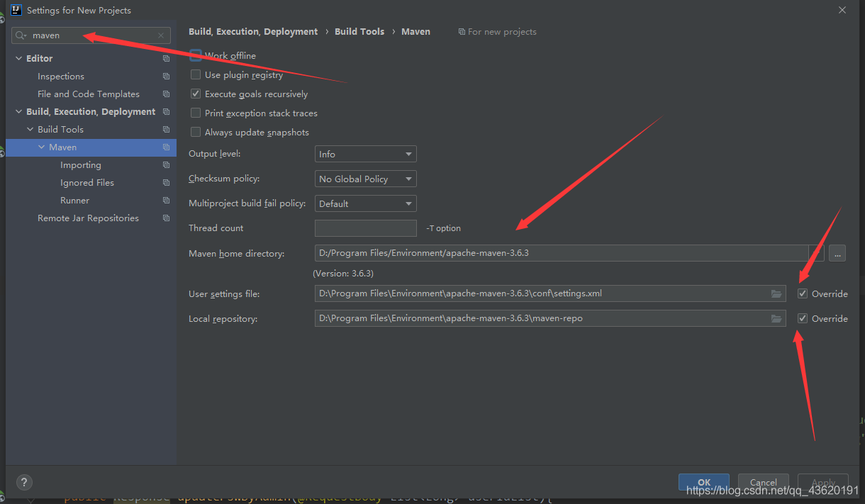Screen dimensions: 865x504
Task: Open Remote Jar Repositories settings
Action: coord(88,218)
